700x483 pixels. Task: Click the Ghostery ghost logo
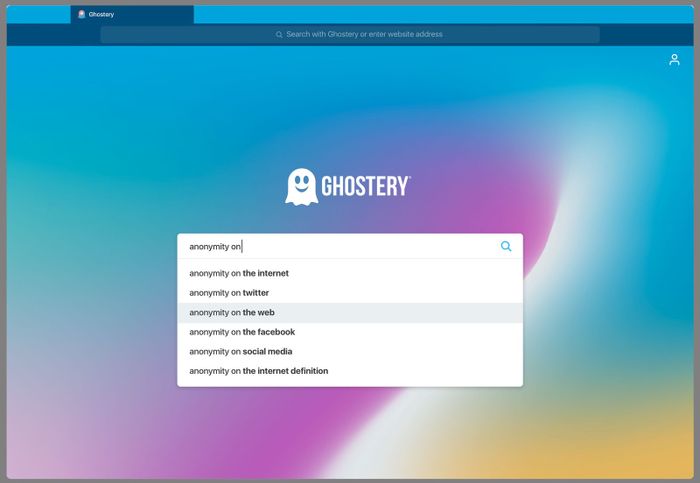[x=302, y=187]
